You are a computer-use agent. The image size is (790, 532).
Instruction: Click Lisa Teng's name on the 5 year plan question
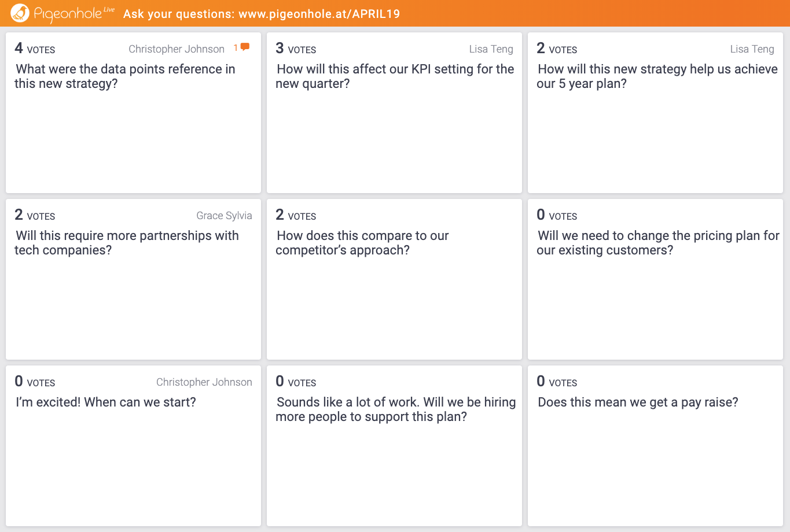pyautogui.click(x=752, y=49)
